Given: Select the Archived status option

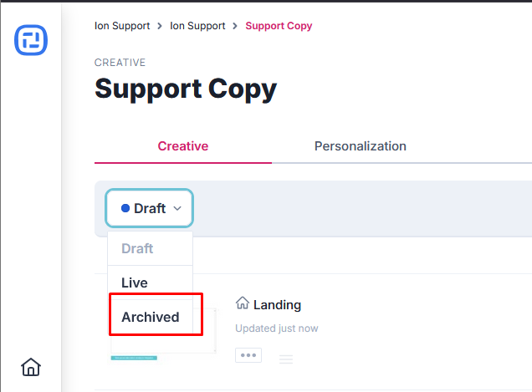Looking at the screenshot, I should tap(151, 317).
